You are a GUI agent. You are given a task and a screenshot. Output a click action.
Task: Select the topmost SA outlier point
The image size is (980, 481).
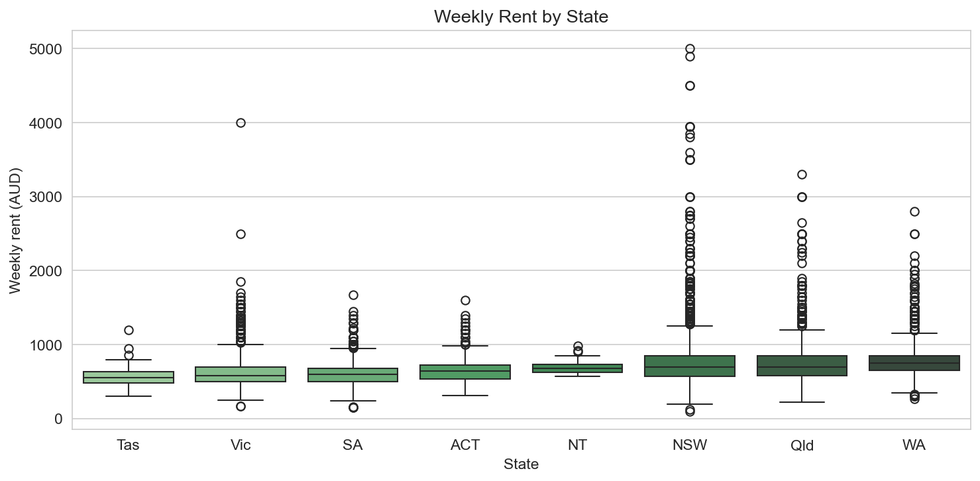tap(353, 295)
